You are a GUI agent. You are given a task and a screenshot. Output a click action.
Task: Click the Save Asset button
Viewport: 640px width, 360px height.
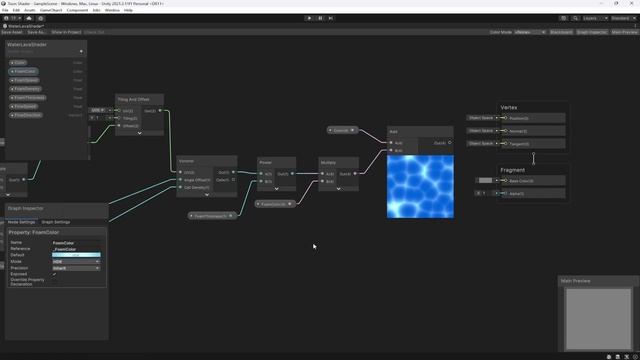[12, 32]
